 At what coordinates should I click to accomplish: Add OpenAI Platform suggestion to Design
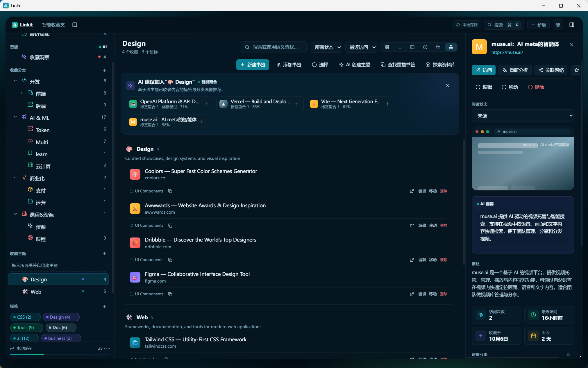tap(206, 104)
